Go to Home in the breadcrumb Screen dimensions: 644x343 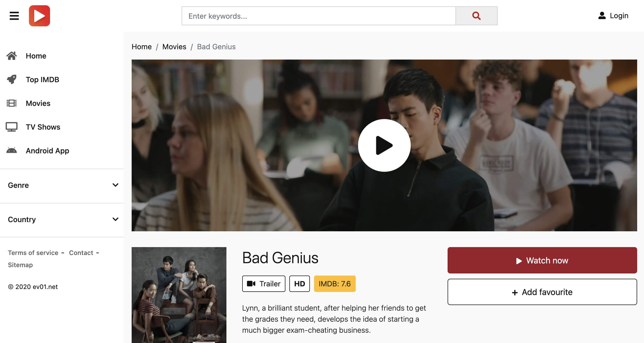click(142, 47)
